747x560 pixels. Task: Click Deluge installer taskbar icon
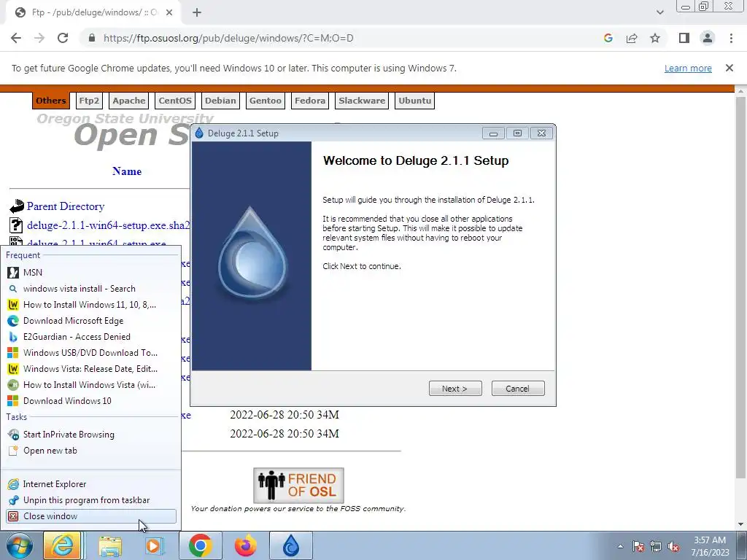click(x=291, y=545)
